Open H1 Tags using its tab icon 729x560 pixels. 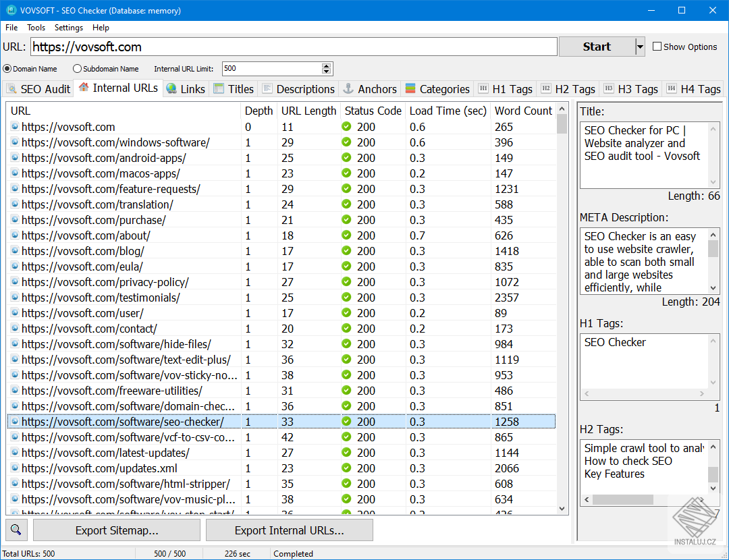pyautogui.click(x=483, y=88)
